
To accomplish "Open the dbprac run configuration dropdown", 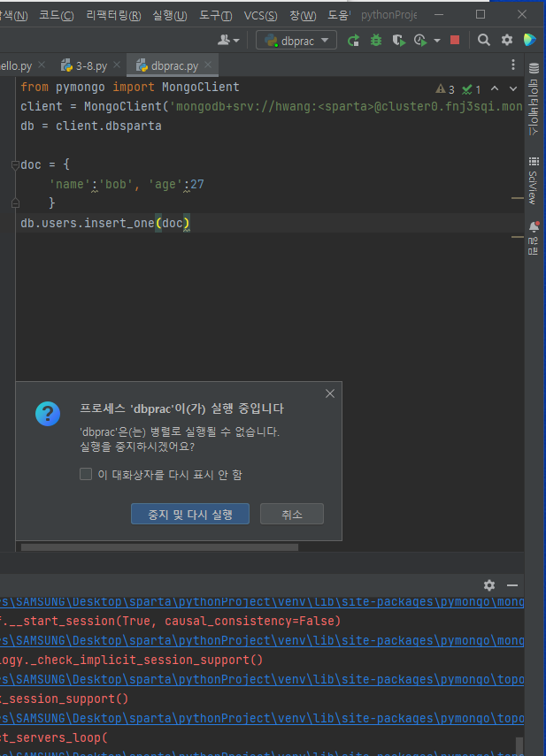I will 296,41.
